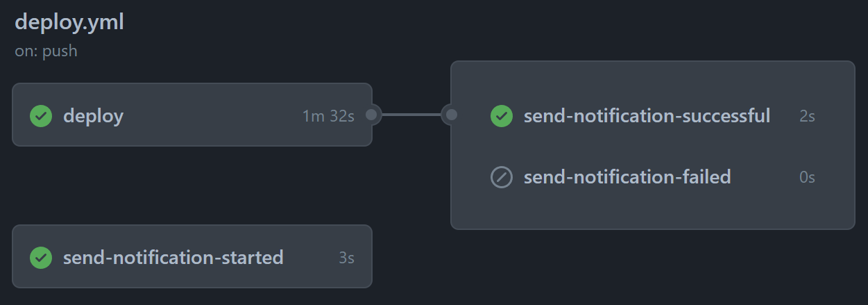
Task: Click the connector line between deploy and notifications
Action: tap(411, 115)
